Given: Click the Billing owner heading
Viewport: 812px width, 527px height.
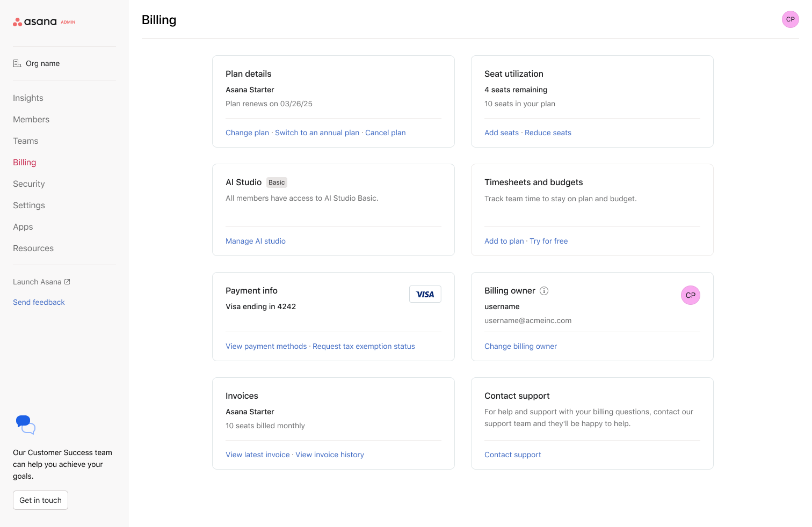Looking at the screenshot, I should click(510, 291).
